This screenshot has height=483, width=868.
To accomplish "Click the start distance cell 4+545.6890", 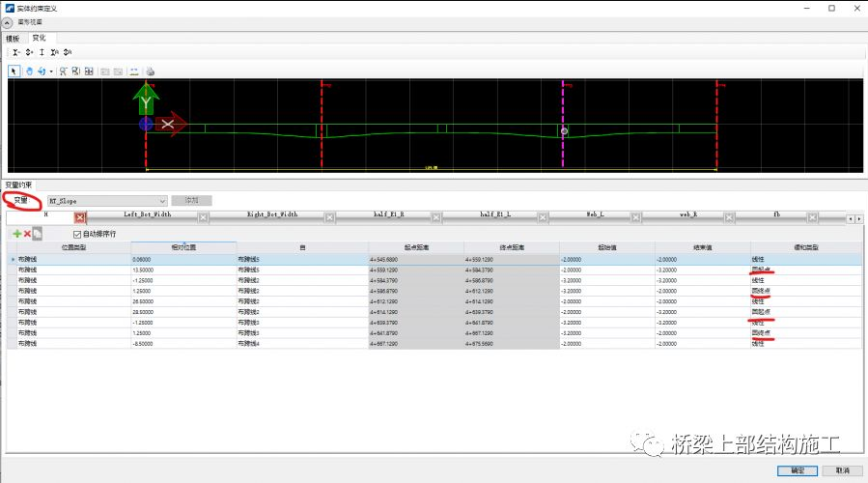I will (x=416, y=259).
